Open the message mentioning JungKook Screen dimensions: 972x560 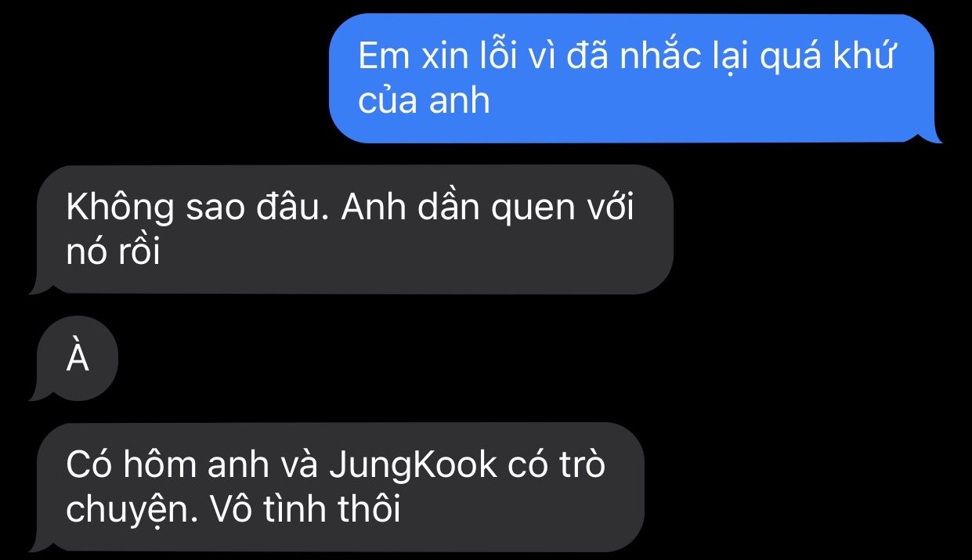tap(337, 487)
